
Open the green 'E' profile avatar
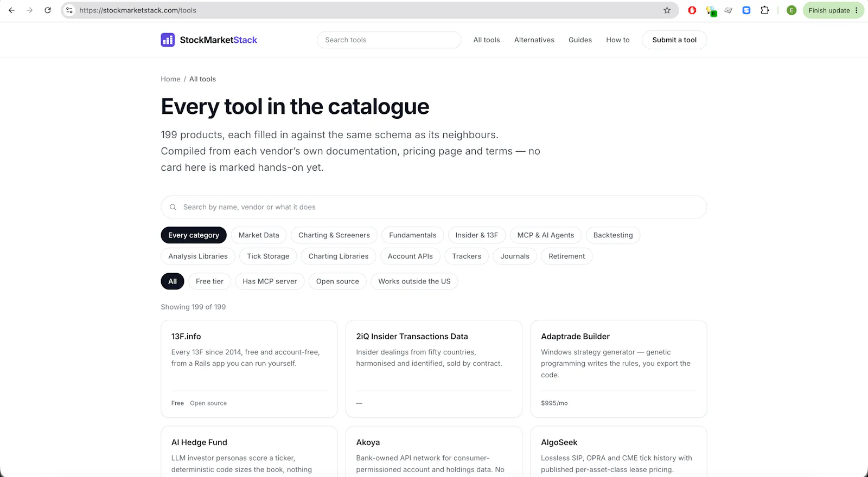[792, 10]
